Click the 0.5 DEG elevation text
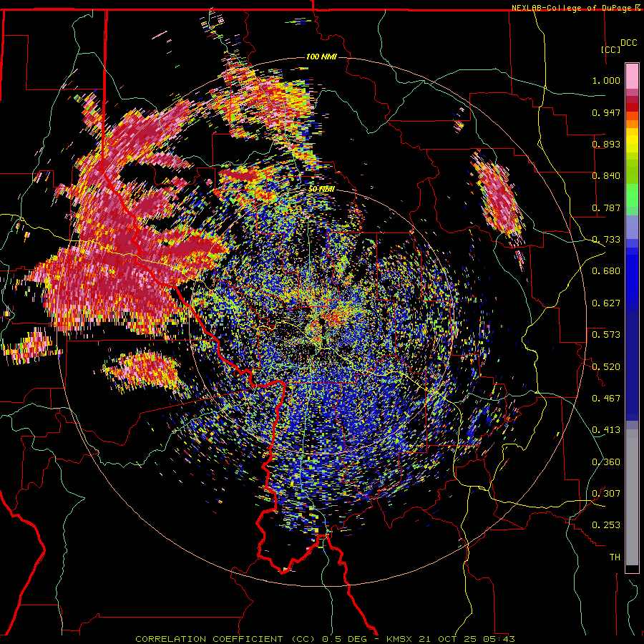Viewport: 644px width, 644px height. (345, 639)
